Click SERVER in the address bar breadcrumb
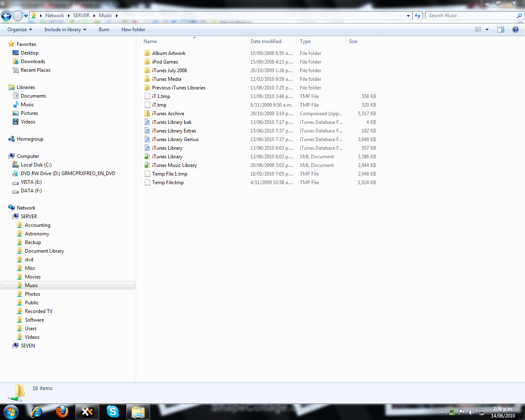Image resolution: width=525 pixels, height=420 pixels. 81,16
